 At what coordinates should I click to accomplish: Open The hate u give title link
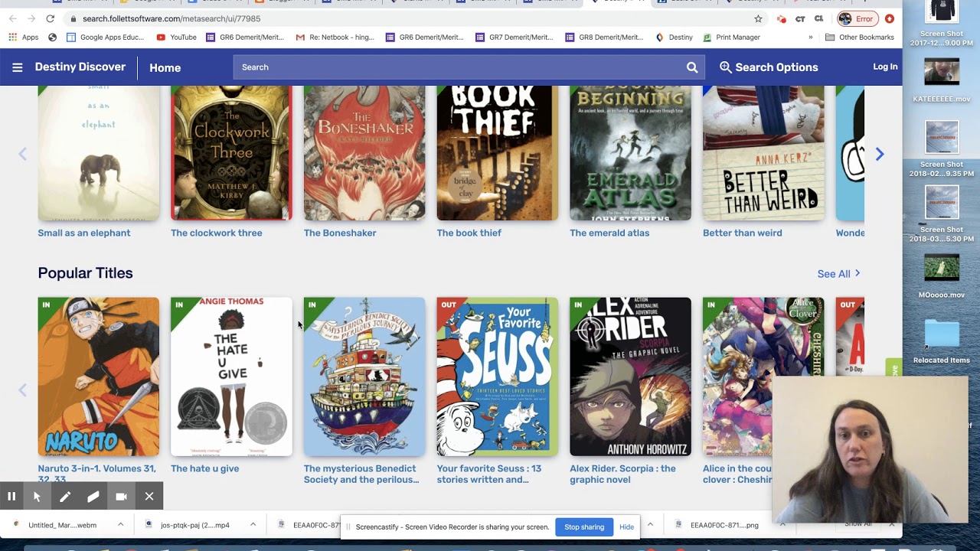[x=205, y=468]
